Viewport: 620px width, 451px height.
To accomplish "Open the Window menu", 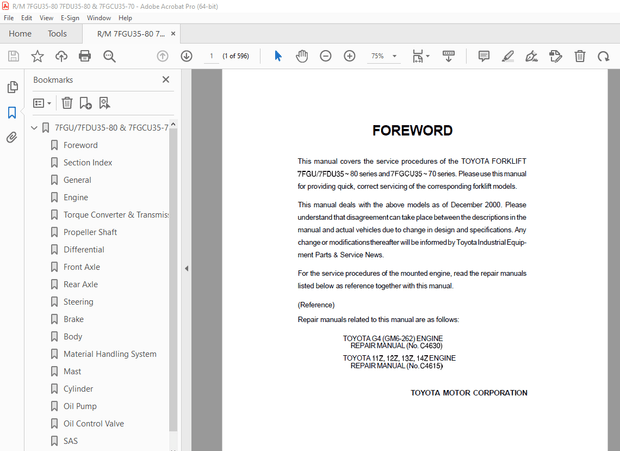I will (x=99, y=18).
